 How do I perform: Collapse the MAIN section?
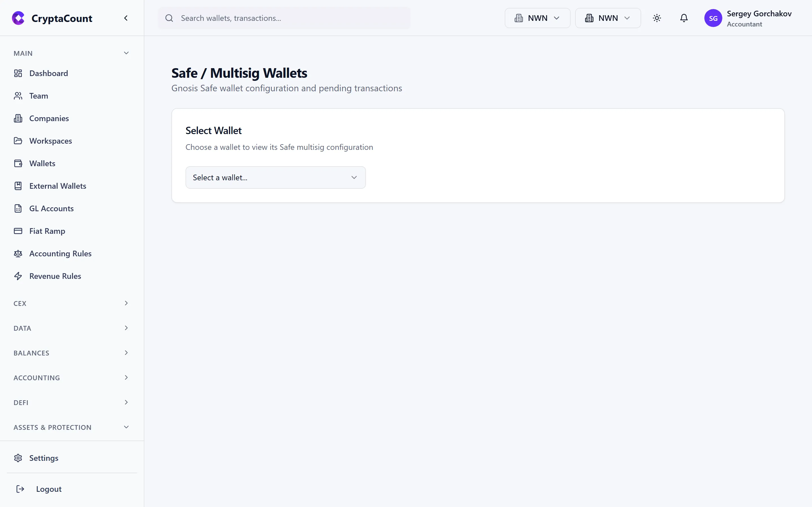tap(126, 53)
